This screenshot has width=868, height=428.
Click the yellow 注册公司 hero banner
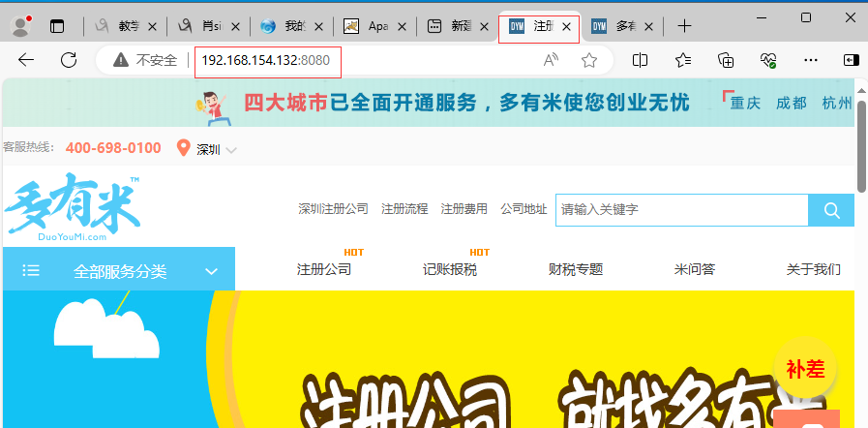[429, 359]
